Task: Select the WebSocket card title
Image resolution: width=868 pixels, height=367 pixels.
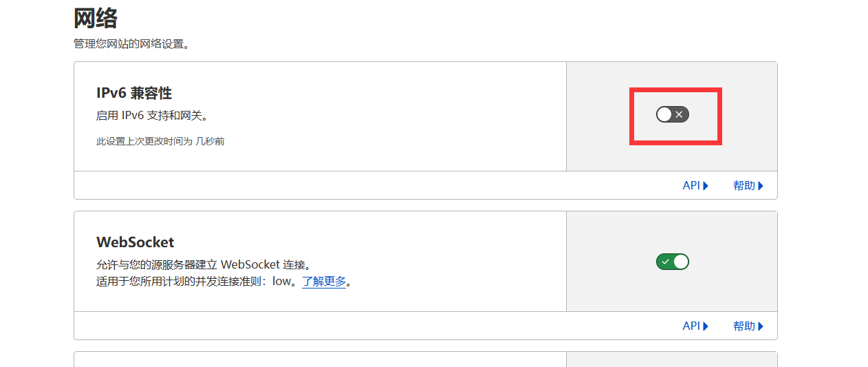Action: coord(135,242)
